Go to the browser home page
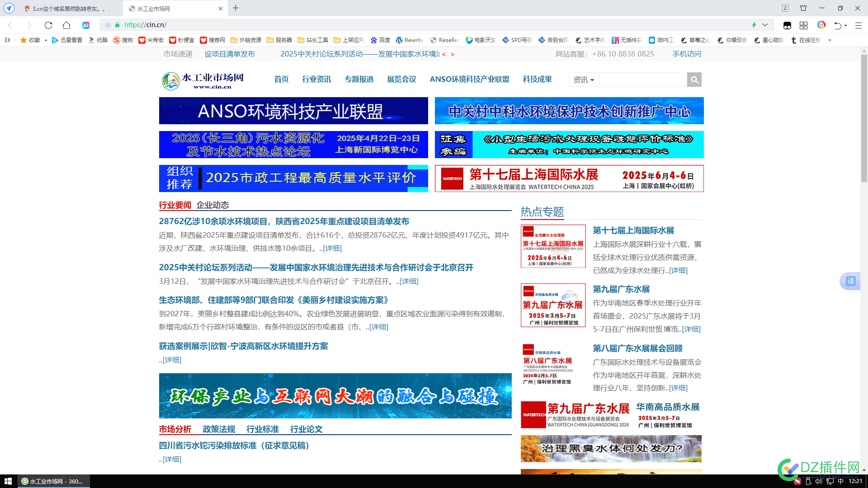This screenshot has width=868, height=488. 66,25
